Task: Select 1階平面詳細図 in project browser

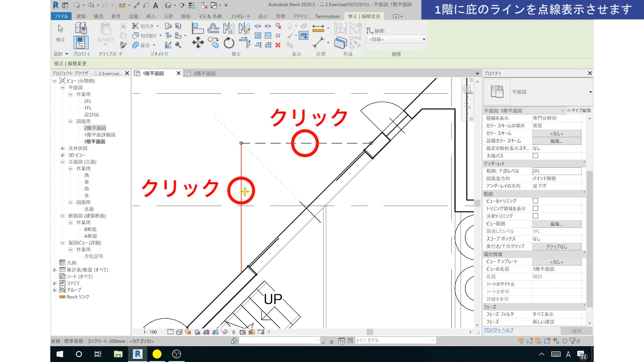Action: [100, 135]
